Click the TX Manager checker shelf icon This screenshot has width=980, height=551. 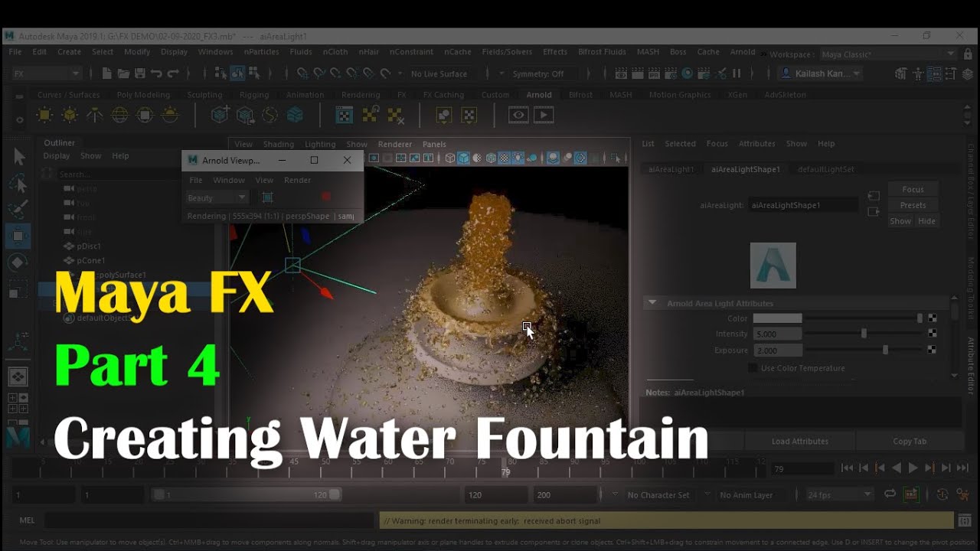[x=345, y=115]
